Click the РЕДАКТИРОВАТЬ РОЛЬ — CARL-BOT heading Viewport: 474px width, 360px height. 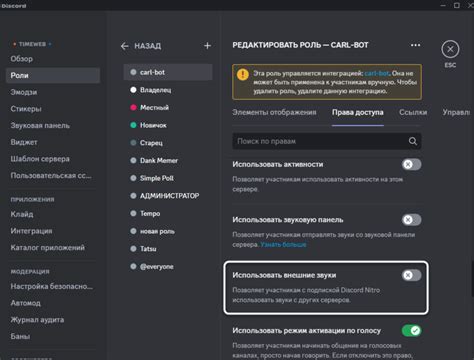[300, 45]
